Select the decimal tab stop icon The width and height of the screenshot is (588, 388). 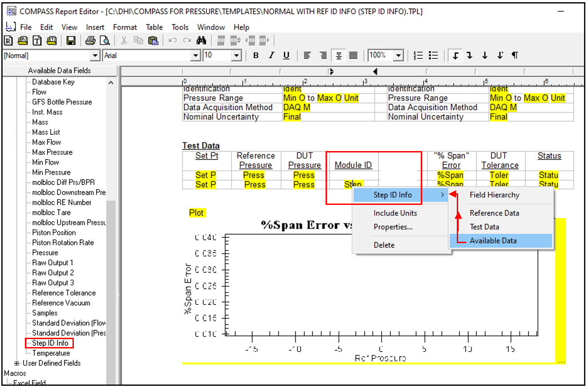click(500, 56)
